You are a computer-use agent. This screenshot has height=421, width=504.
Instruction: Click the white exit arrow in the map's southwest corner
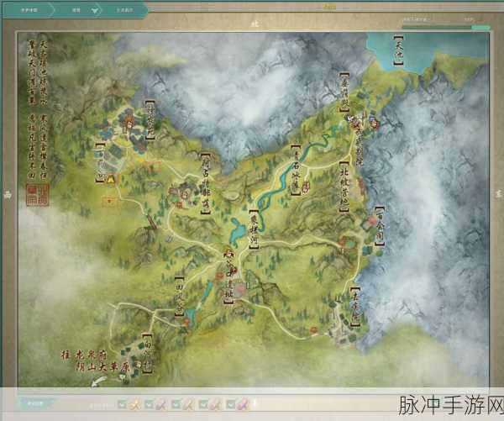[97, 382]
